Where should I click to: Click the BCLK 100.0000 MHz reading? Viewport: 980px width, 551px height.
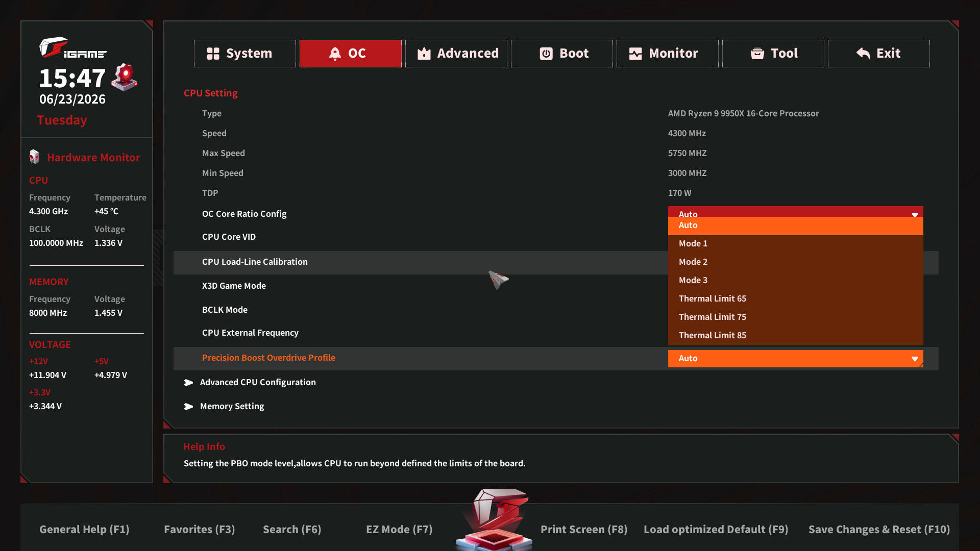(56, 243)
